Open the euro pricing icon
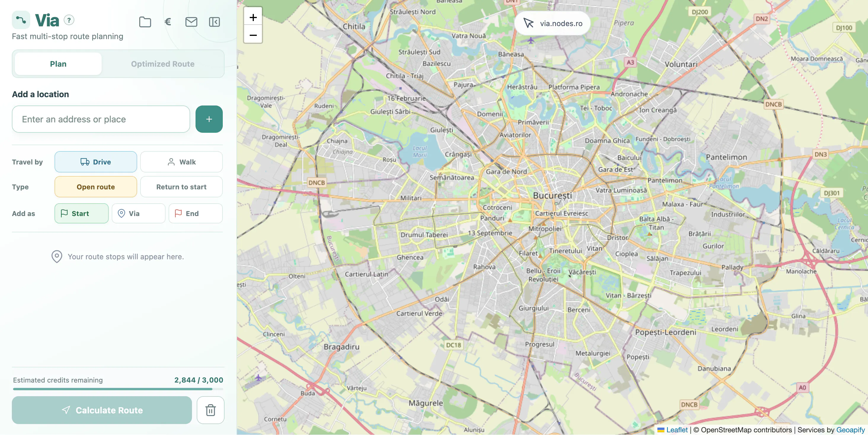 (x=168, y=22)
